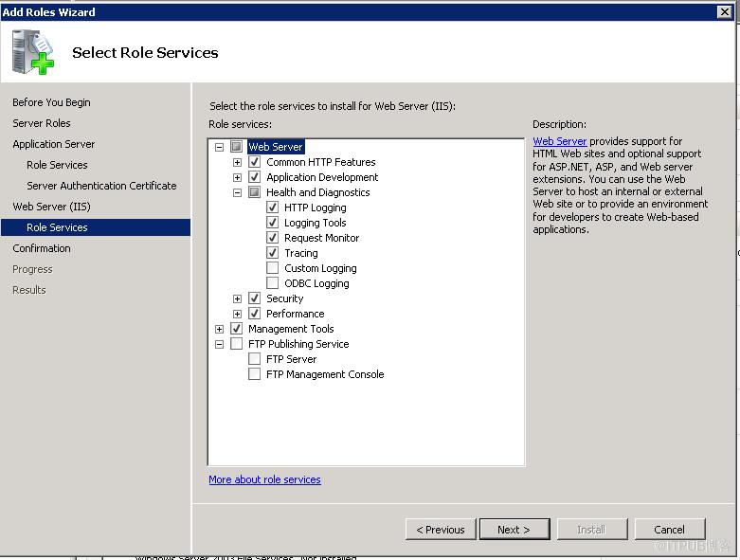Expand the Performance node
This screenshot has width=740, height=560.
click(x=238, y=314)
